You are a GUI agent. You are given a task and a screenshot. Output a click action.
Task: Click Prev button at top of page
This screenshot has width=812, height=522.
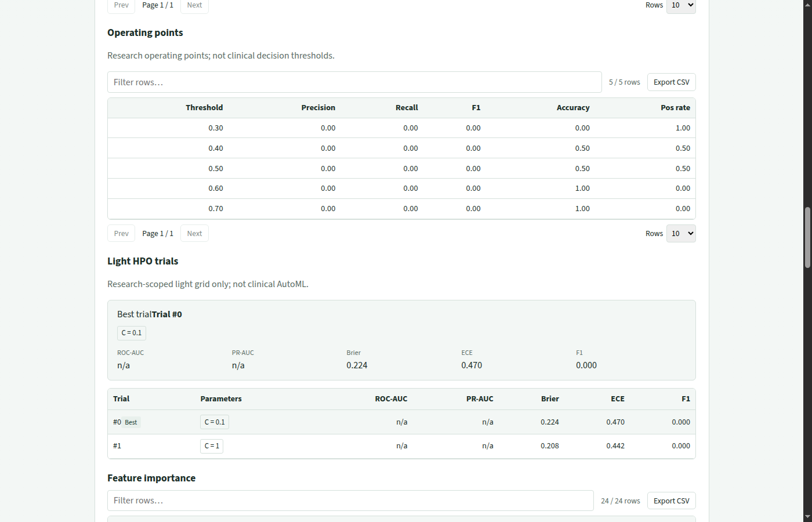click(x=121, y=5)
